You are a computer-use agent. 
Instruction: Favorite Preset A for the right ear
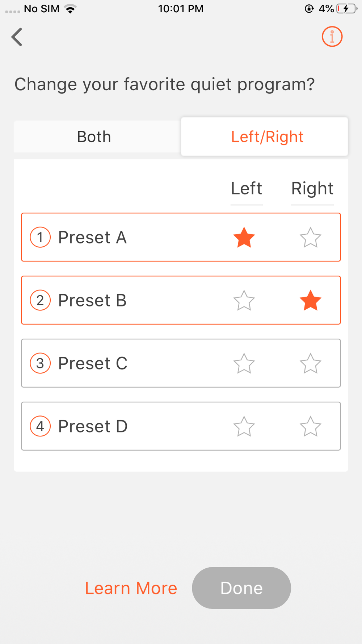tap(310, 238)
